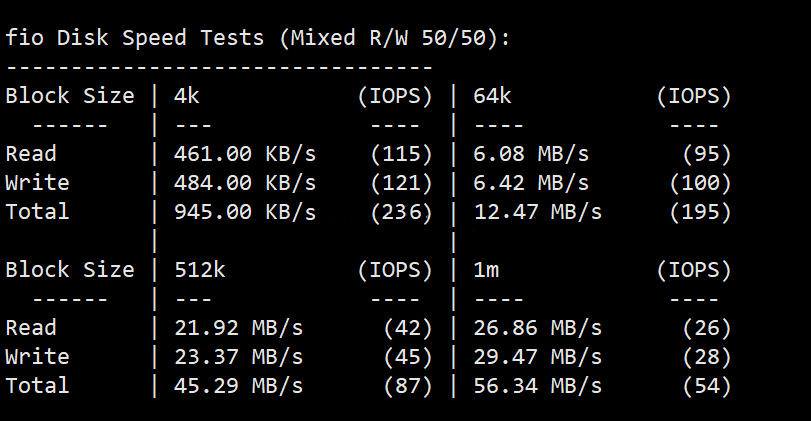Select the 945.00 KB/s total value
Image resolution: width=811 pixels, height=421 pixels.
click(x=245, y=212)
